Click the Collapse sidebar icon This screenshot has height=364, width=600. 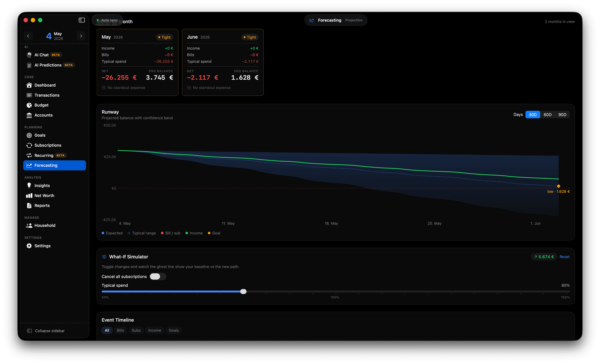tap(29, 331)
